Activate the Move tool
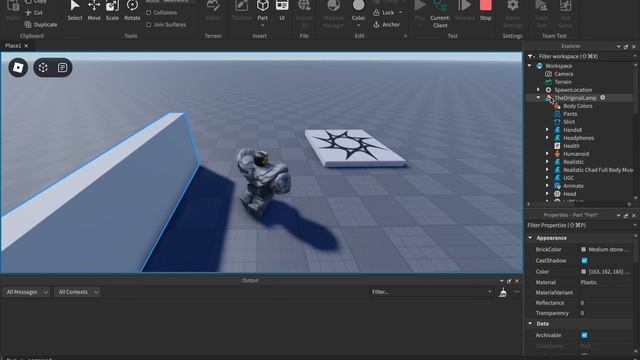 pyautogui.click(x=94, y=10)
